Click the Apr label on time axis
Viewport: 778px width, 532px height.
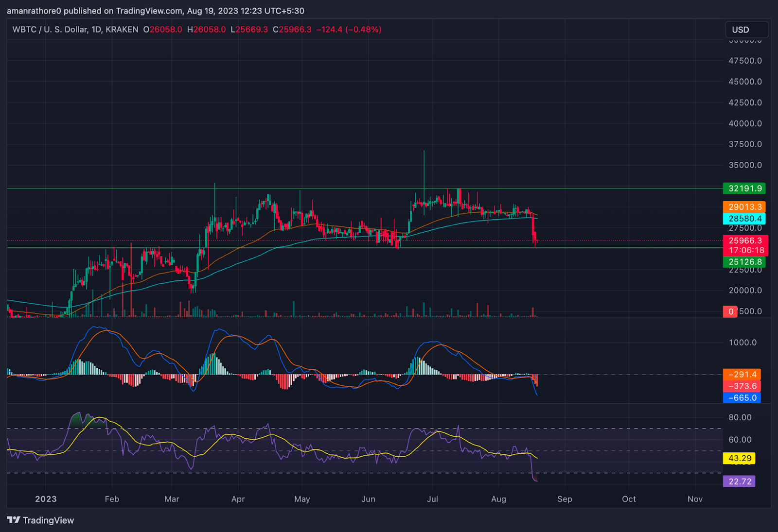pyautogui.click(x=238, y=499)
